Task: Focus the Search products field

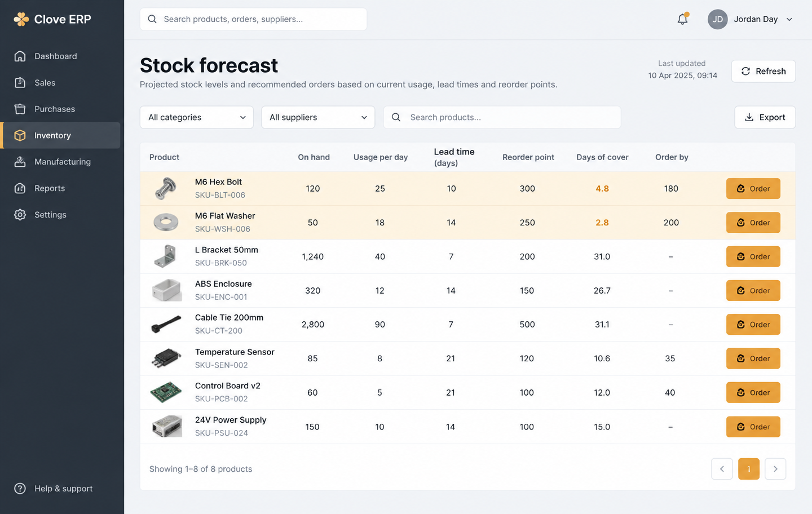Action: click(x=502, y=117)
